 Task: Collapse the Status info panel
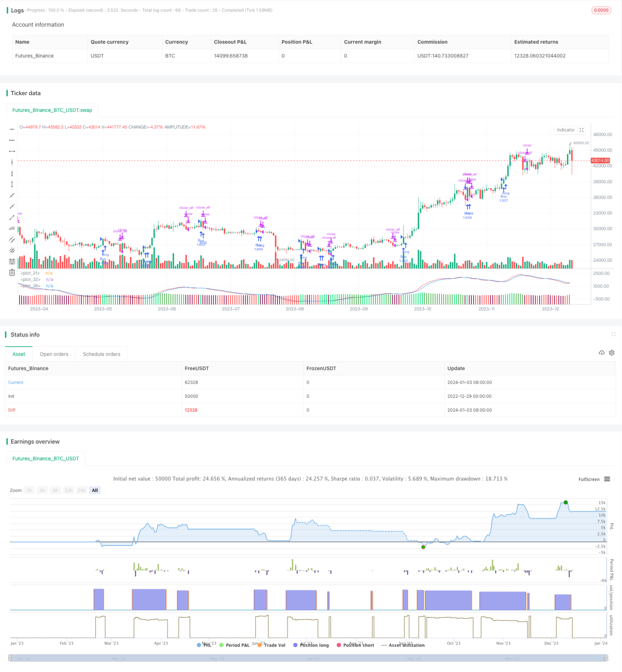[x=613, y=335]
